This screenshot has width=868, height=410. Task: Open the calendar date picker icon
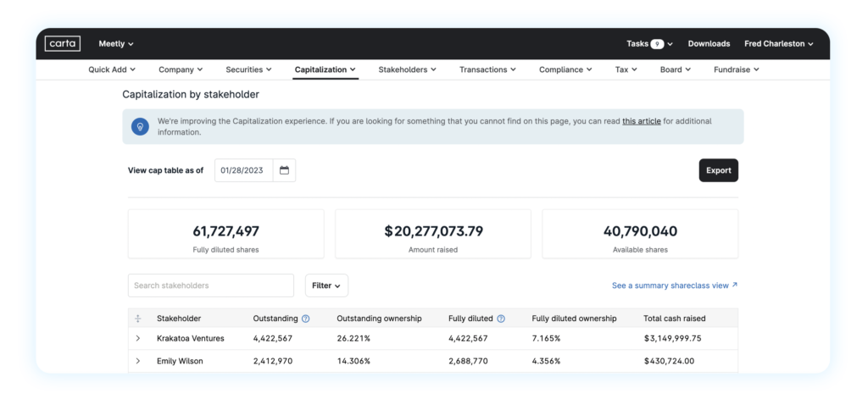point(284,170)
